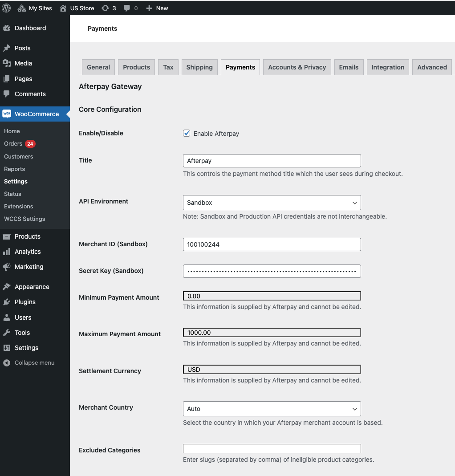Click the comments bubble icon in admin bar

[x=127, y=8]
